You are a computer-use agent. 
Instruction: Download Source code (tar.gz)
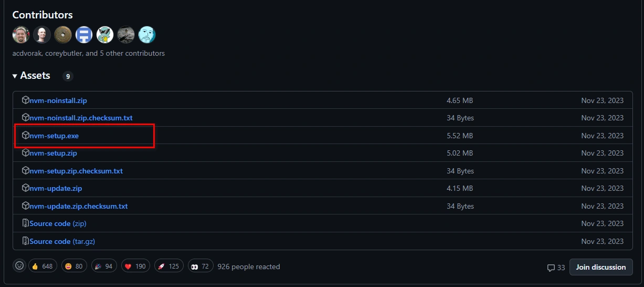tap(62, 241)
